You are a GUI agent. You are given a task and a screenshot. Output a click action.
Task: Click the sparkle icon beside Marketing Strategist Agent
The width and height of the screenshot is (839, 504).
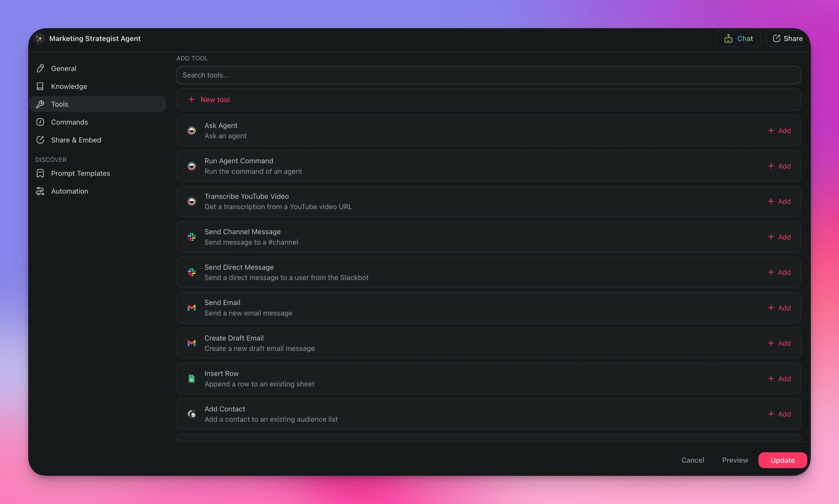tap(39, 38)
